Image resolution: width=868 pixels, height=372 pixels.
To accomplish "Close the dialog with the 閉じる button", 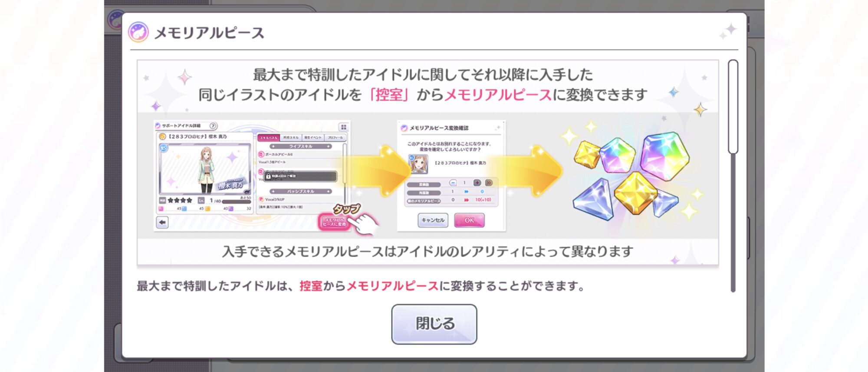I will coord(434,324).
